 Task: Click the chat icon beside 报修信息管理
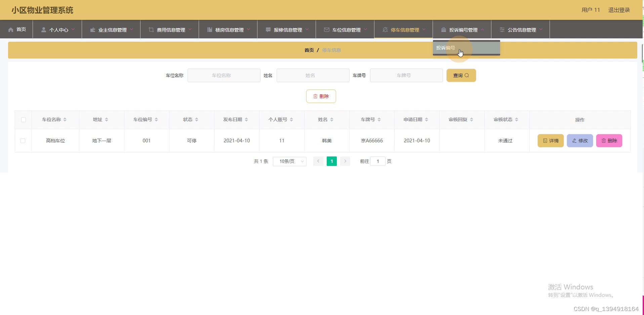(268, 30)
